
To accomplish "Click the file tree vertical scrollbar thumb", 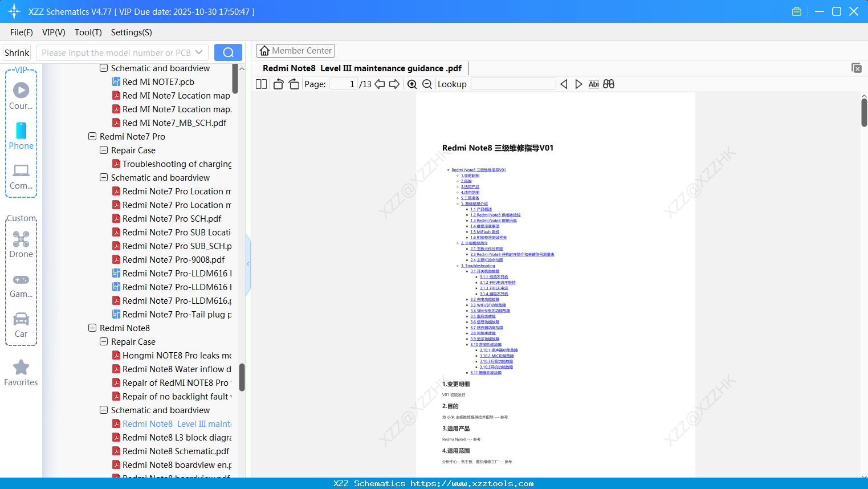I will coord(242,377).
